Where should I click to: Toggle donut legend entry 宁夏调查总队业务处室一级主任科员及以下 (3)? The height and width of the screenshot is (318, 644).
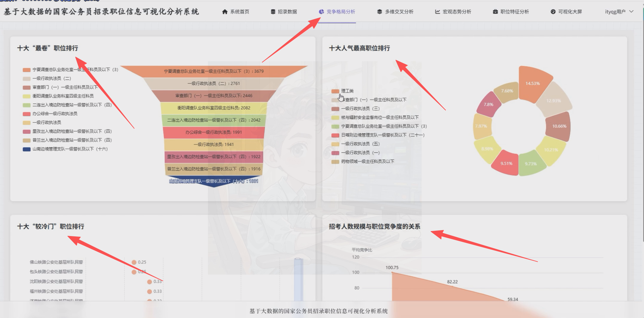[379, 126]
